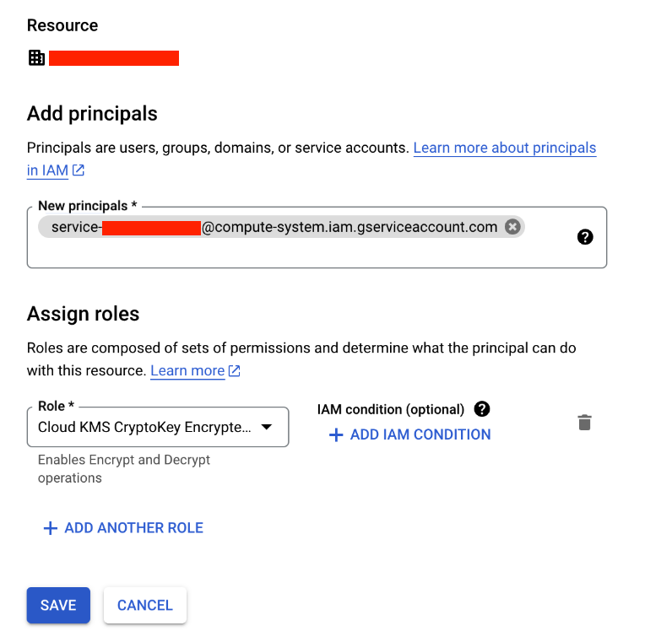This screenshot has height=642, width=672.
Task: Click the ADD IAM CONDITION button
Action: click(x=409, y=434)
